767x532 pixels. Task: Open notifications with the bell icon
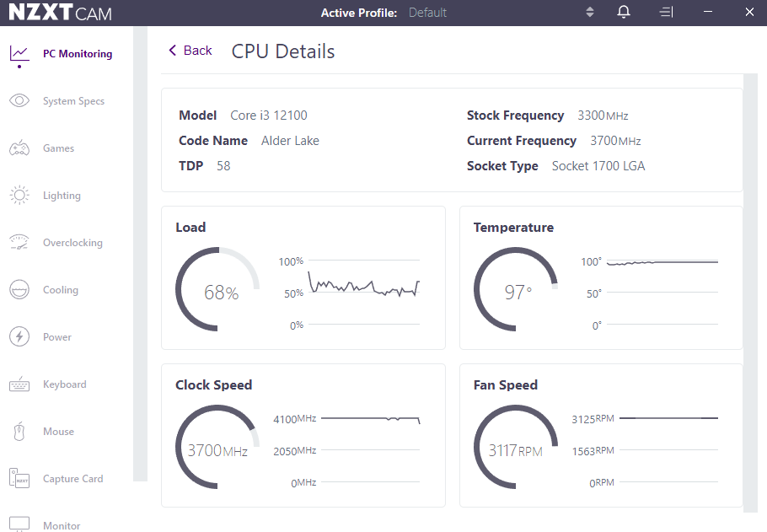624,13
